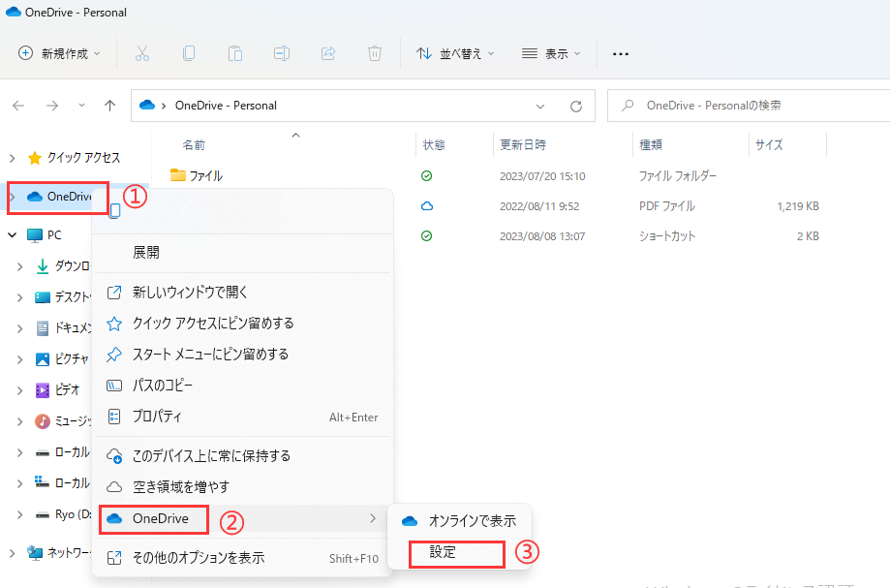Select the Paste icon in the toolbar
Viewport: 890px width, 588px height.
click(235, 53)
